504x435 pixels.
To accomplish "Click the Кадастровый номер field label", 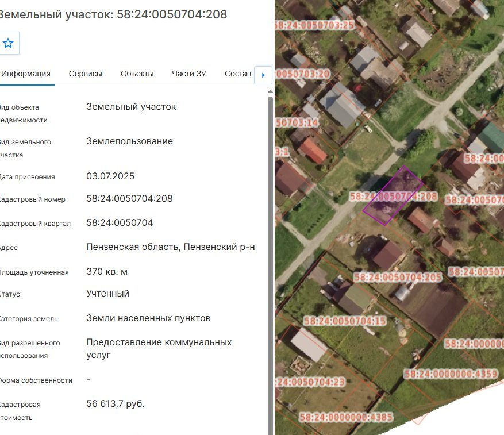I will (x=32, y=199).
